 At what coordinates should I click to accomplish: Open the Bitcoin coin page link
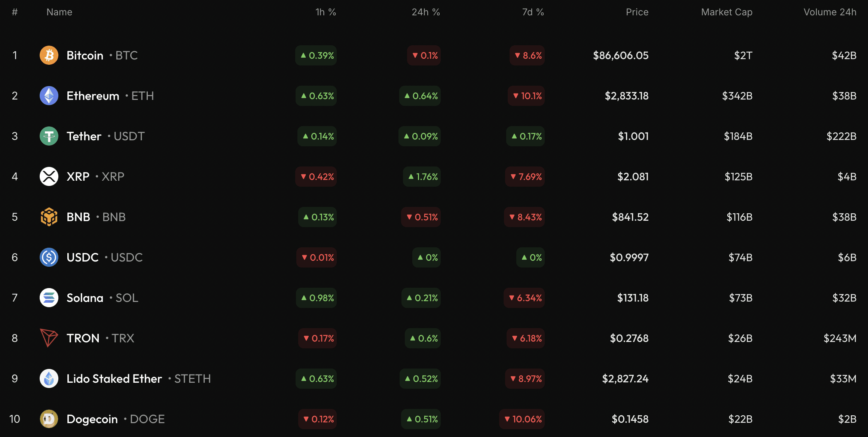tap(85, 55)
